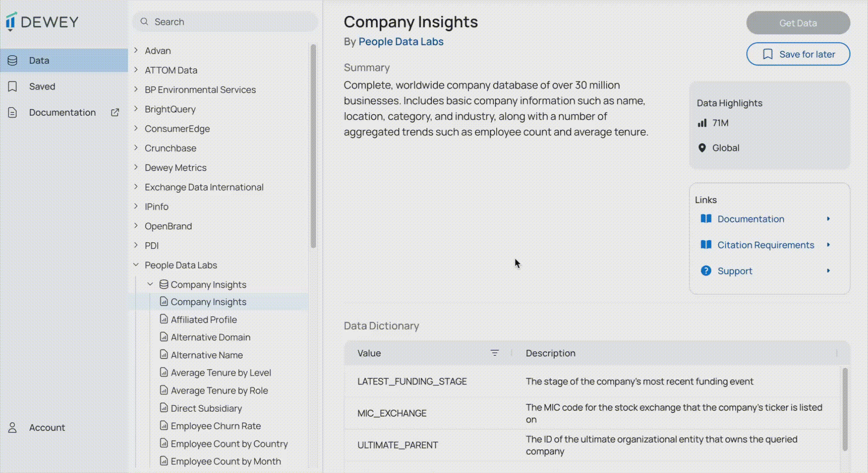Open the Value column filter icon

494,353
